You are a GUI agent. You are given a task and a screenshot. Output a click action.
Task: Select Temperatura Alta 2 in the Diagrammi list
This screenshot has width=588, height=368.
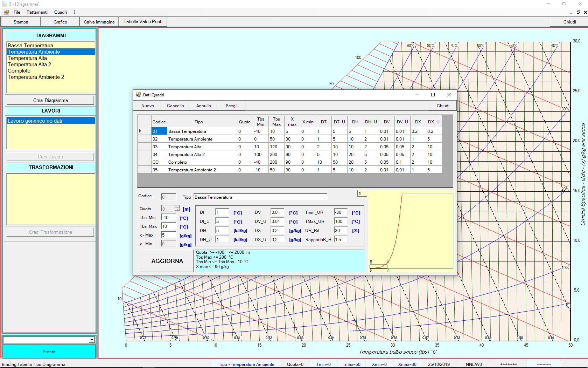51,64
